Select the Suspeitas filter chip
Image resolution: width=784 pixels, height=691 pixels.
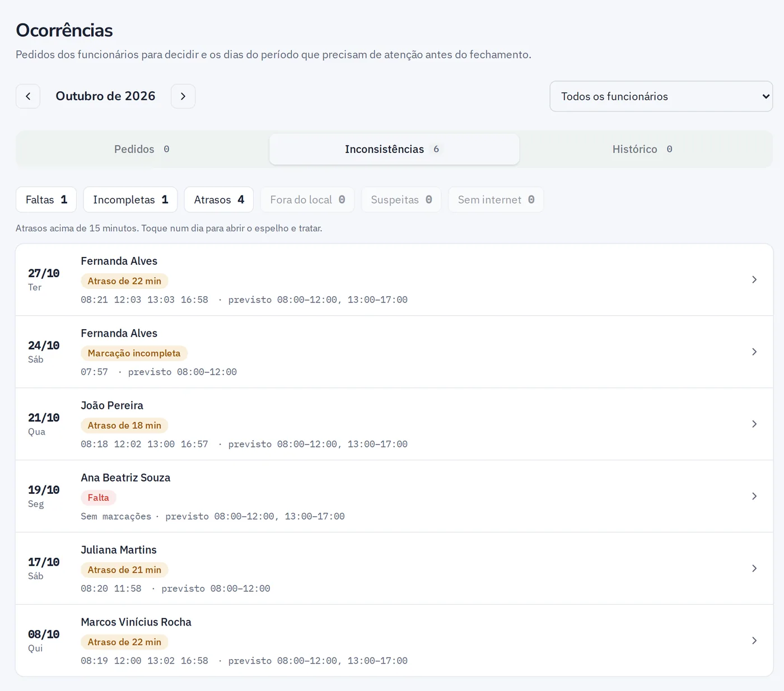tap(402, 200)
